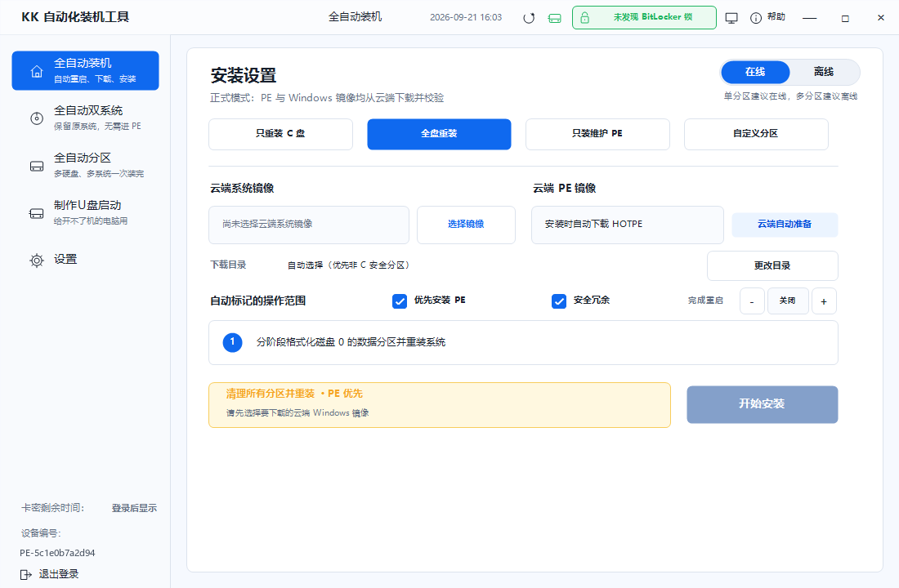Click the 未发现 BitLocker 锁 status button

[645, 18]
